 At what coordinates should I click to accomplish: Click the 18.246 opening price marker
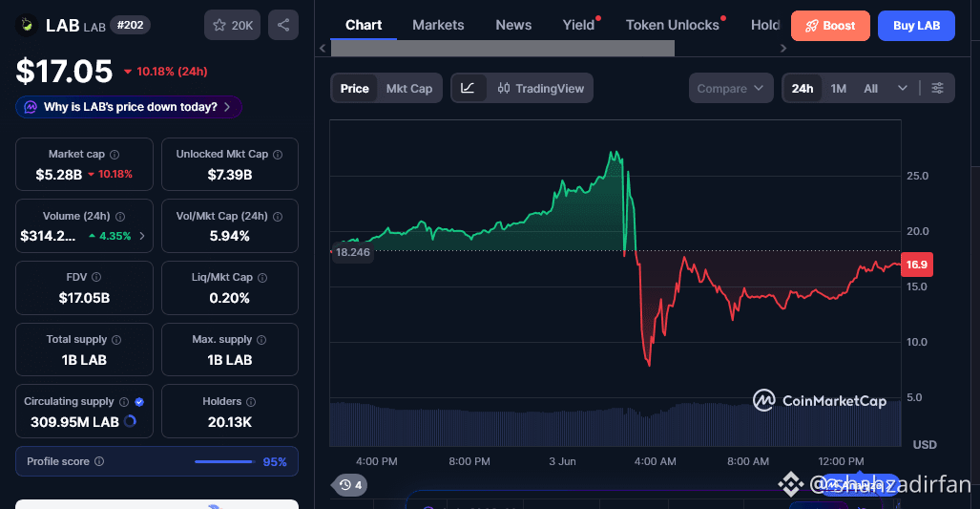pos(352,252)
